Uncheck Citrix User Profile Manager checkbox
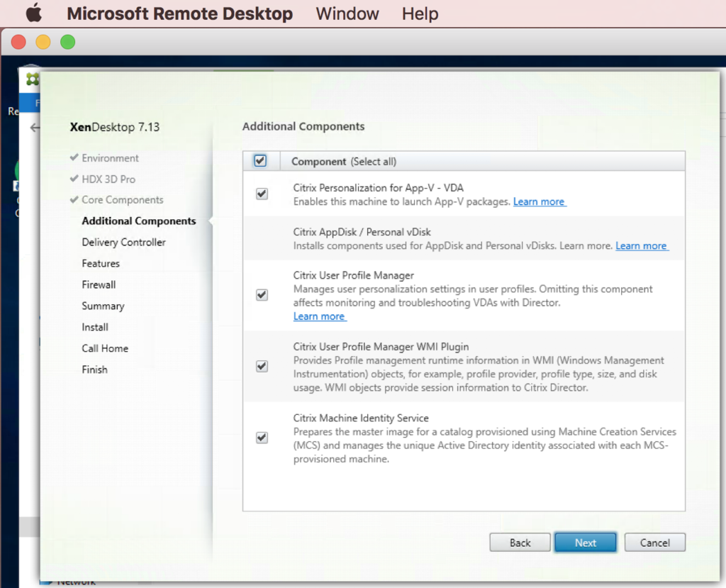The image size is (726, 588). coord(262,294)
